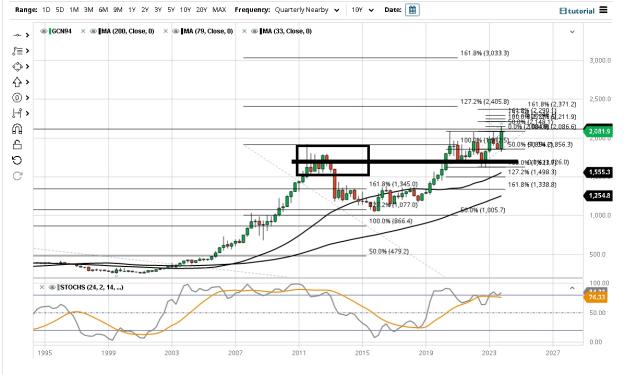Select the circled symbol tool icon
The image size is (625, 375).
(17, 98)
